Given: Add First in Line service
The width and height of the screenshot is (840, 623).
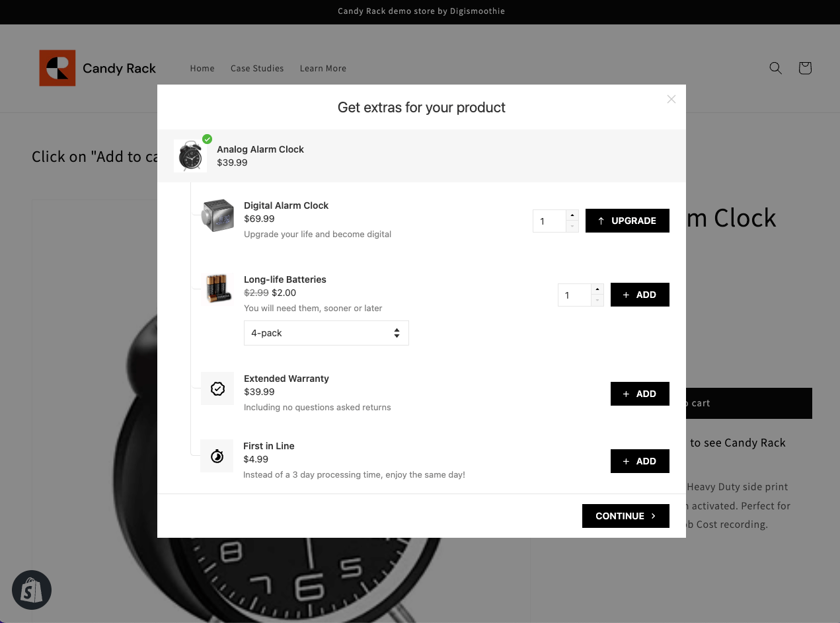Looking at the screenshot, I should pyautogui.click(x=640, y=461).
